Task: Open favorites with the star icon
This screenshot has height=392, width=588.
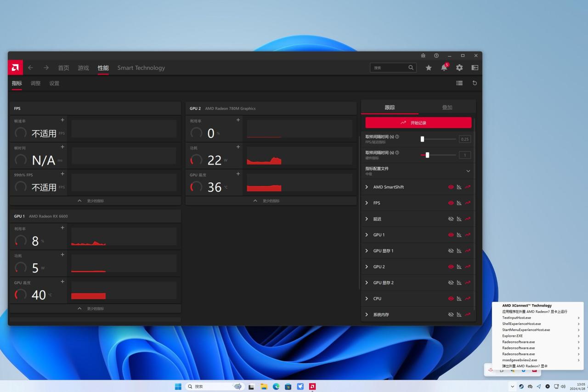Action: pyautogui.click(x=429, y=68)
